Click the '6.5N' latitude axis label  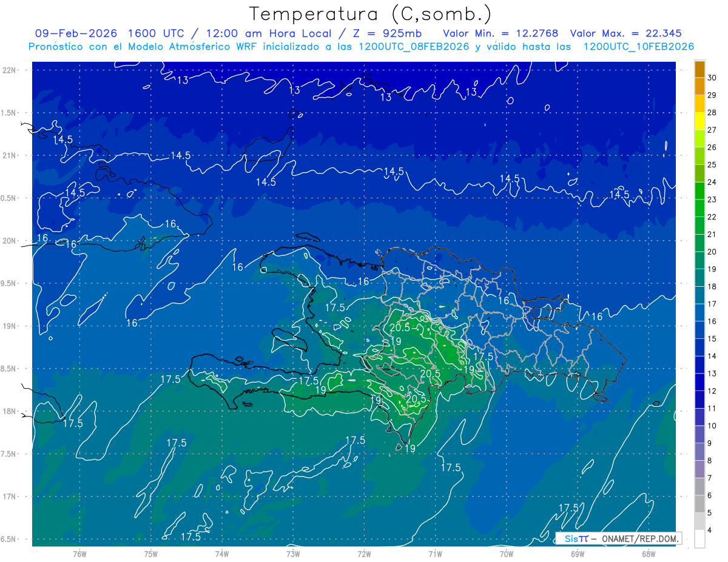click(x=9, y=539)
